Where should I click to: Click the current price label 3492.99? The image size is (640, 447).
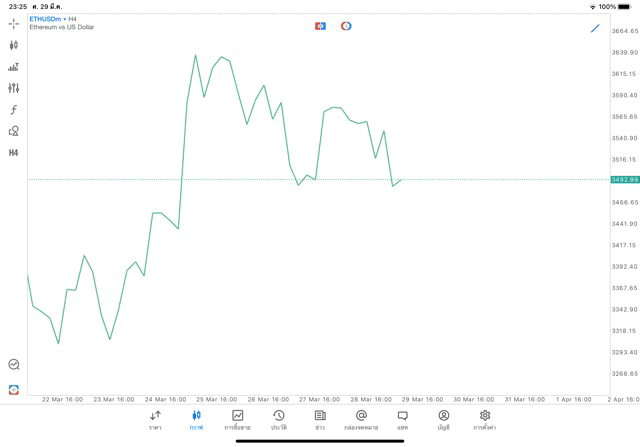coord(625,180)
